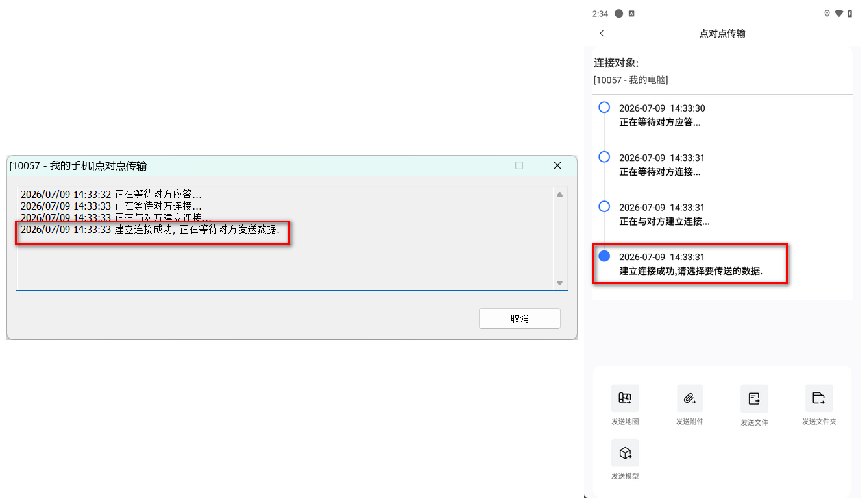
Task: Click the square 'A' icon in phone status bar
Action: (631, 14)
